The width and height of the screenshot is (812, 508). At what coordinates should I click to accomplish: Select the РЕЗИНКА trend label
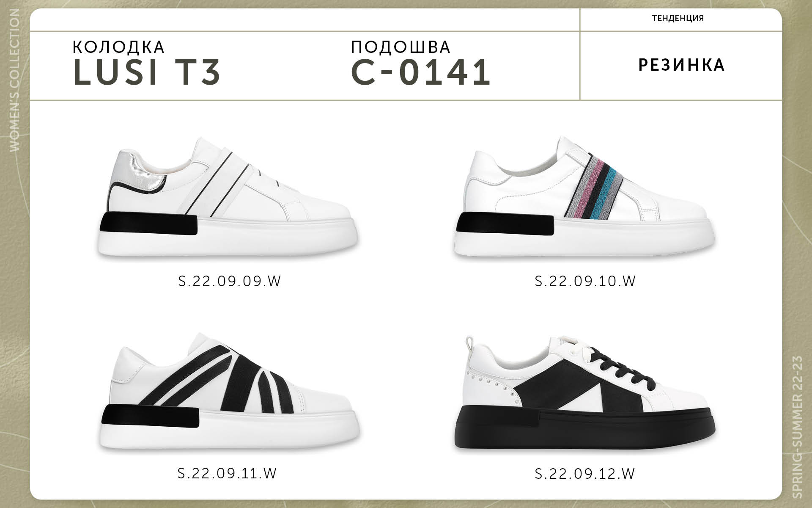682,65
